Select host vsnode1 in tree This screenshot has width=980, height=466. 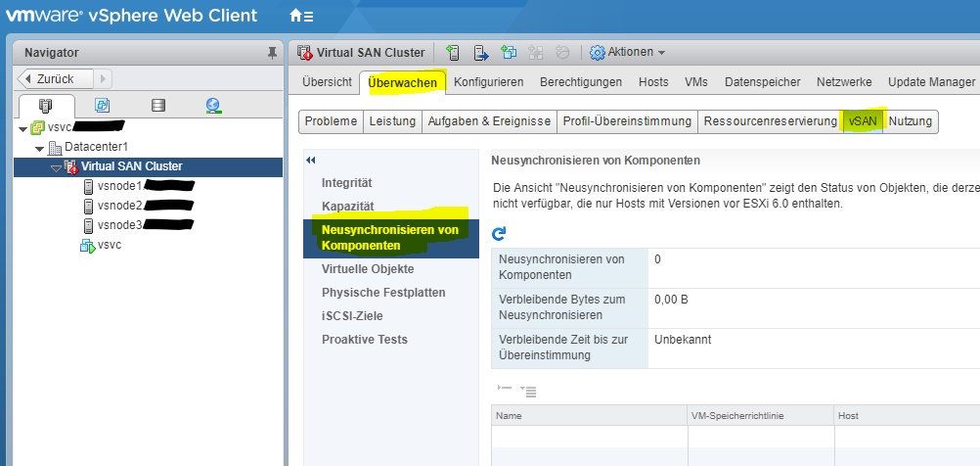(x=120, y=186)
